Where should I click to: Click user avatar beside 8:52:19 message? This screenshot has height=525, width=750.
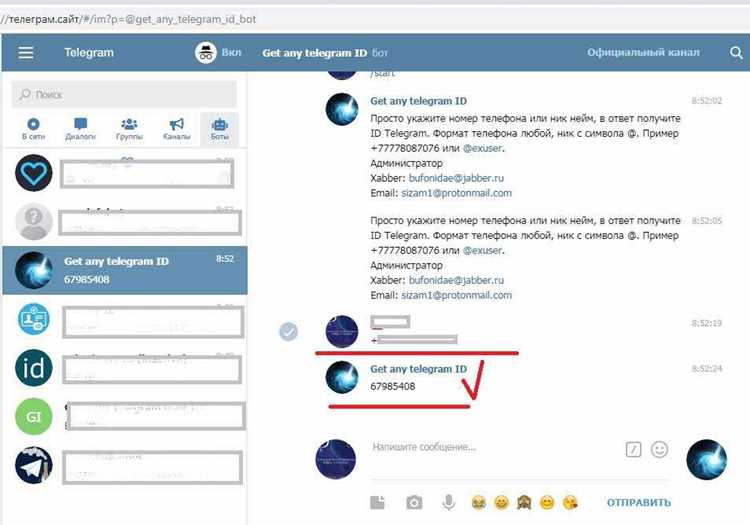click(342, 331)
